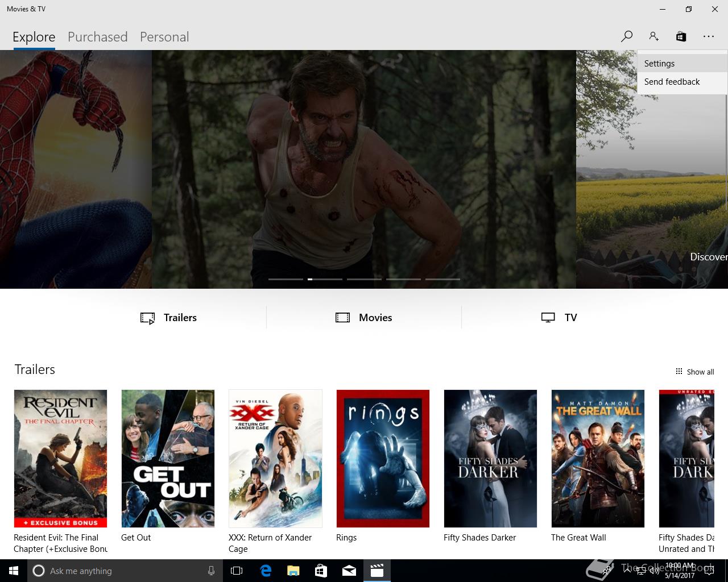Open the Fifty Shades Darker Unrated poster
This screenshot has width=728, height=582.
point(686,459)
